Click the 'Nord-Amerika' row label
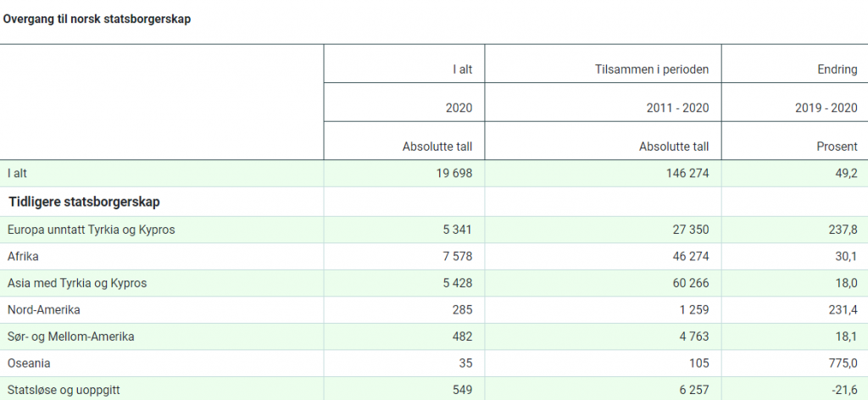 [x=44, y=310]
